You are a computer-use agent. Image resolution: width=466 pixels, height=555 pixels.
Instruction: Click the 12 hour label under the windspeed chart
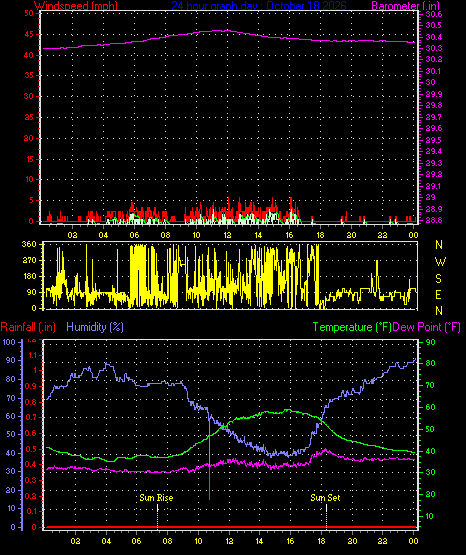pyautogui.click(x=227, y=235)
